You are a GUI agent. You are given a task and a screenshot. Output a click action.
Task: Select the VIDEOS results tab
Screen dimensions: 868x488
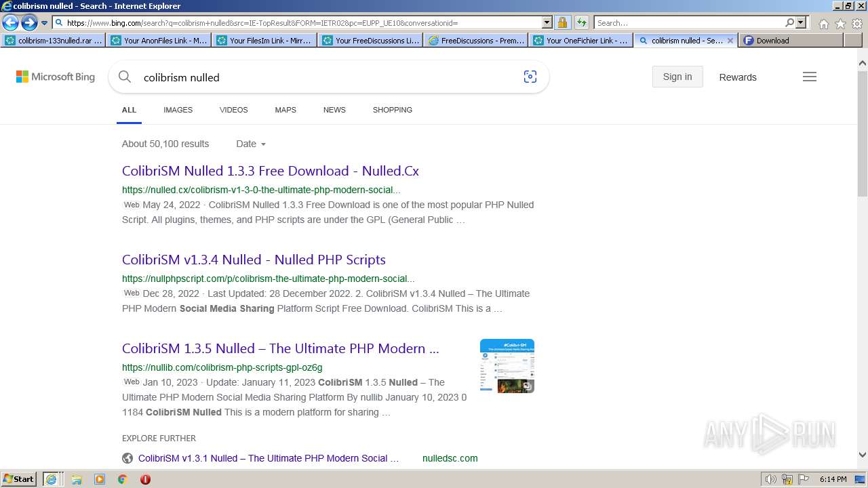tap(233, 110)
